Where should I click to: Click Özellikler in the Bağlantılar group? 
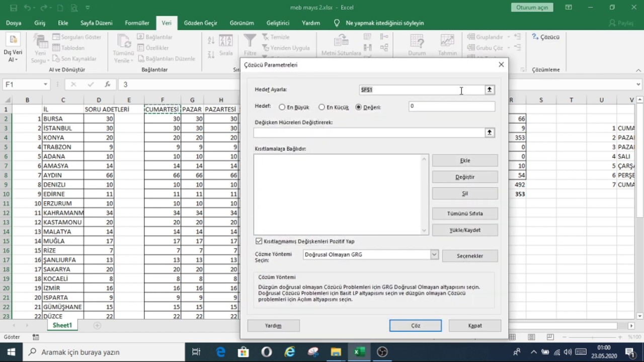click(x=153, y=48)
